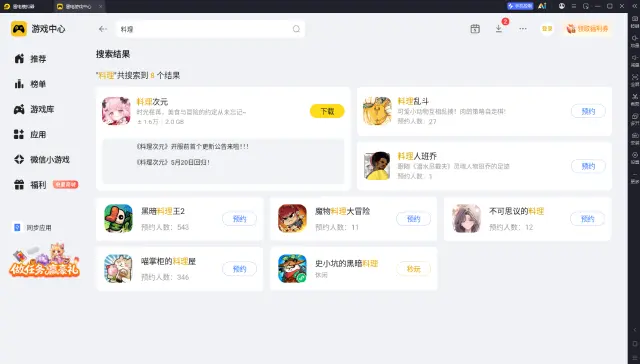Click the 黑暗料理王2 title text
Screen dimensions: 640x364
coord(163,211)
